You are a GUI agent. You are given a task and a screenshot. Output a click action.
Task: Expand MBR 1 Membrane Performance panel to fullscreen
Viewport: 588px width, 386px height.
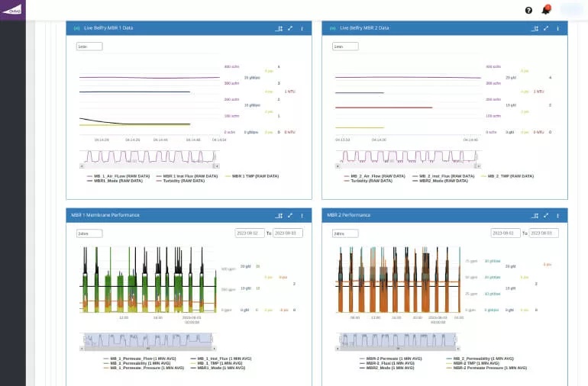pyautogui.click(x=290, y=215)
